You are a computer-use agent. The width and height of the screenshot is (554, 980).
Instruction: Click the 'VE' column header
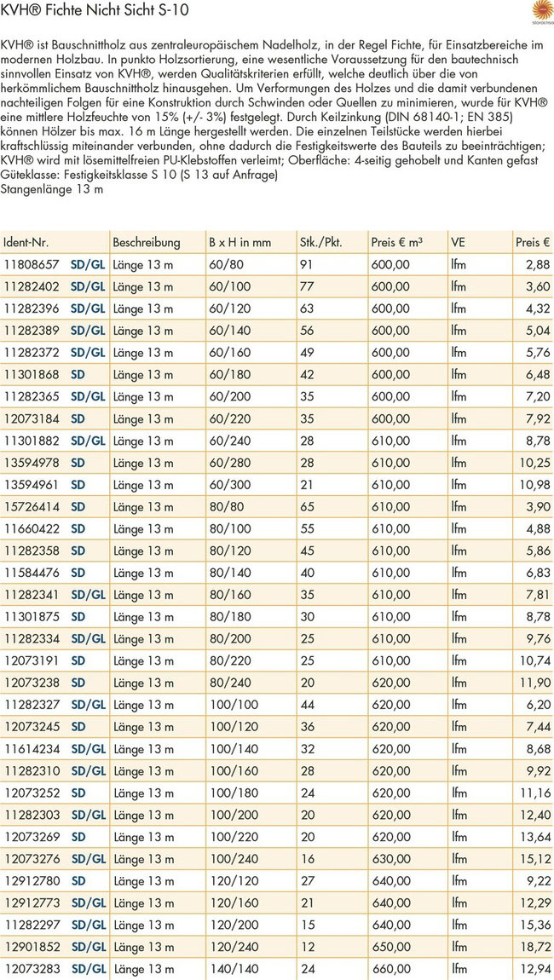click(458, 243)
